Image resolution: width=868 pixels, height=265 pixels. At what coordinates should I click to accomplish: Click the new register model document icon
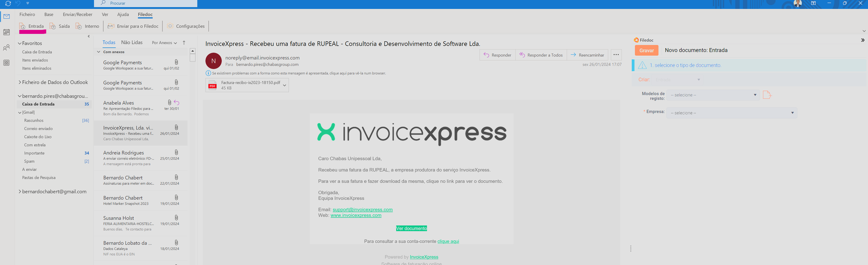767,95
